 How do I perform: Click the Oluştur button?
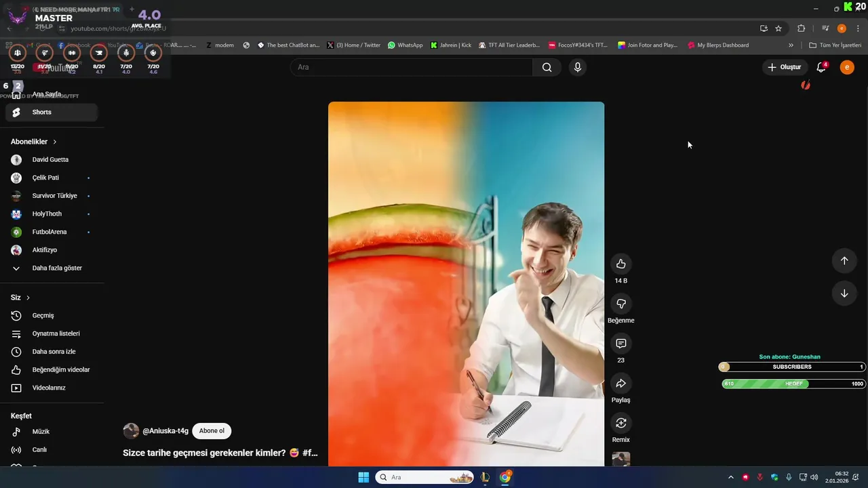(785, 67)
